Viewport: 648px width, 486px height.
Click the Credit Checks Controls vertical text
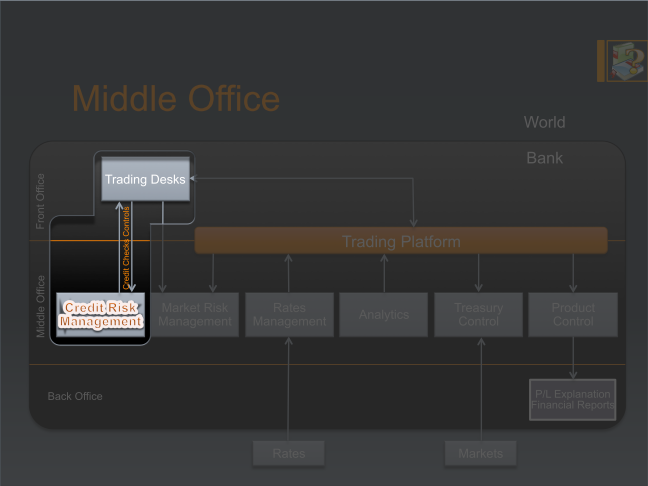(x=126, y=248)
